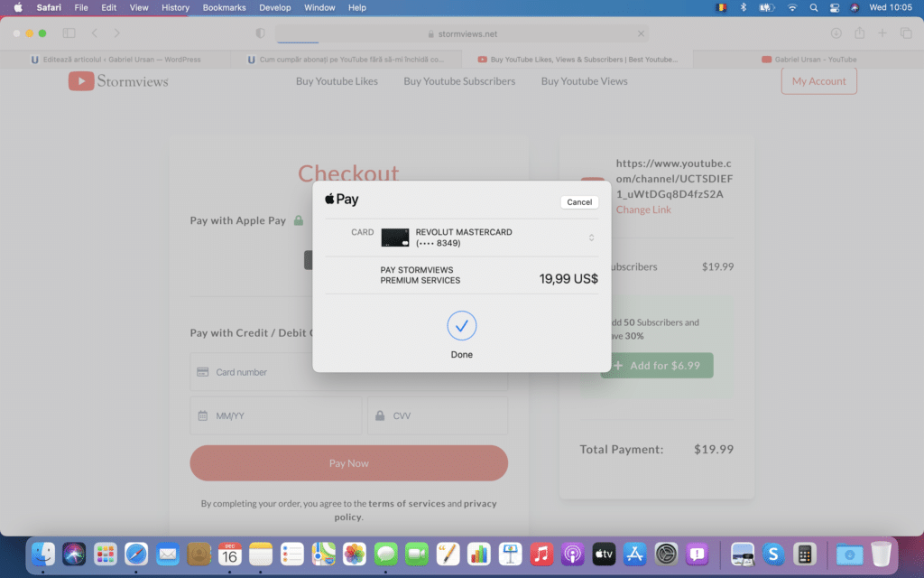This screenshot has height=578, width=924.
Task: Open a new Safari tab
Action: click(x=882, y=33)
